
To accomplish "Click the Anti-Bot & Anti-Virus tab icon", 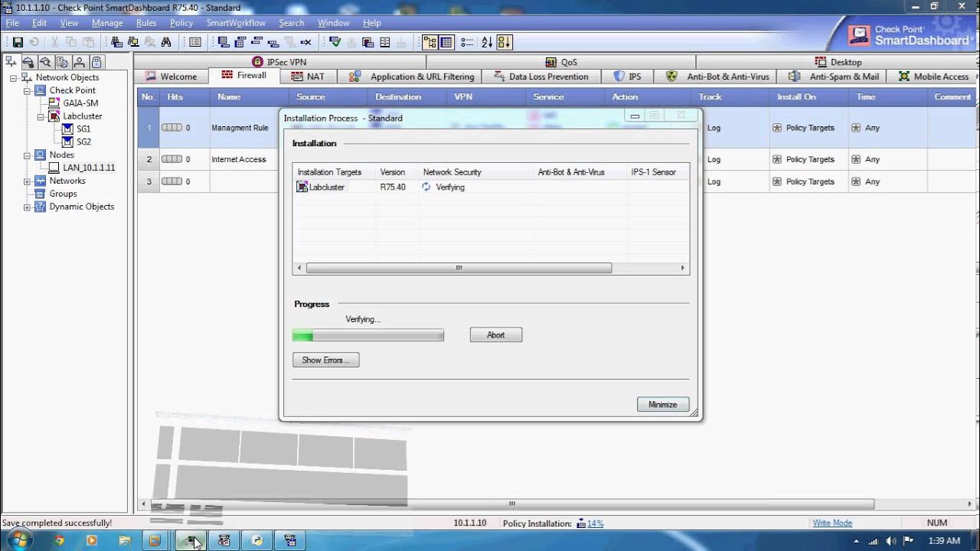I will [x=671, y=77].
